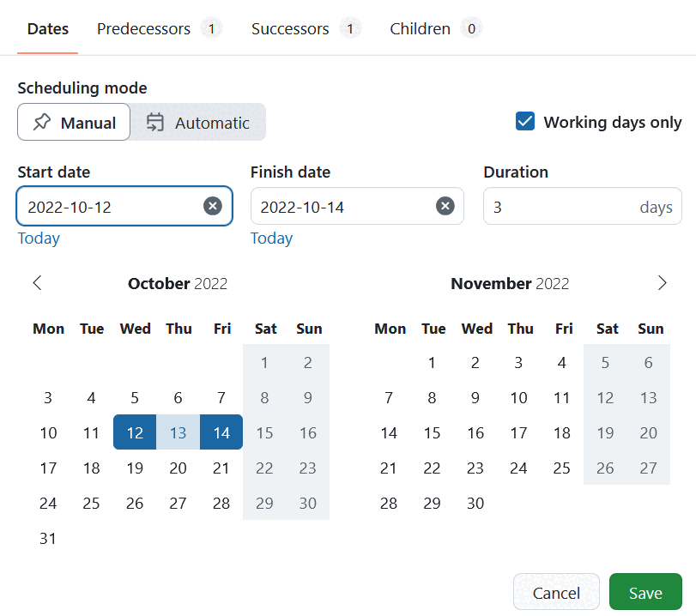This screenshot has height=616, width=696.
Task: Uncheck Working days only
Action: [x=524, y=122]
